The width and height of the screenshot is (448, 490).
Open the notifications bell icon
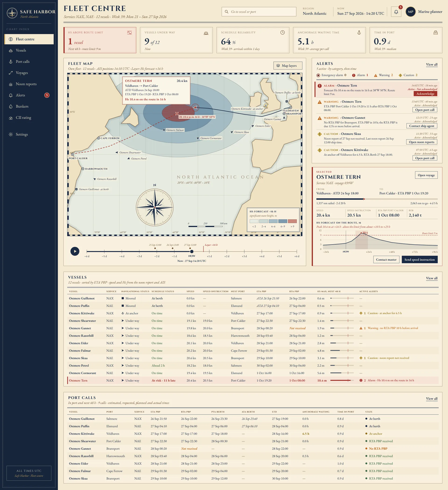pos(396,12)
